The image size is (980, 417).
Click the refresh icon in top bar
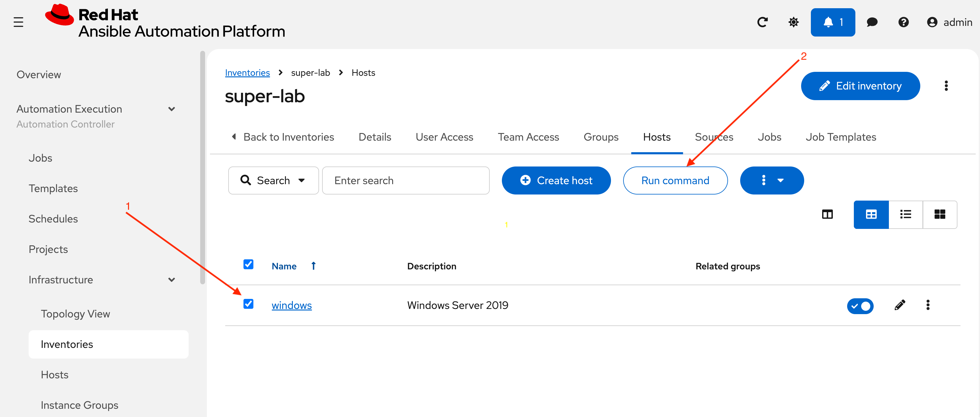pyautogui.click(x=762, y=23)
